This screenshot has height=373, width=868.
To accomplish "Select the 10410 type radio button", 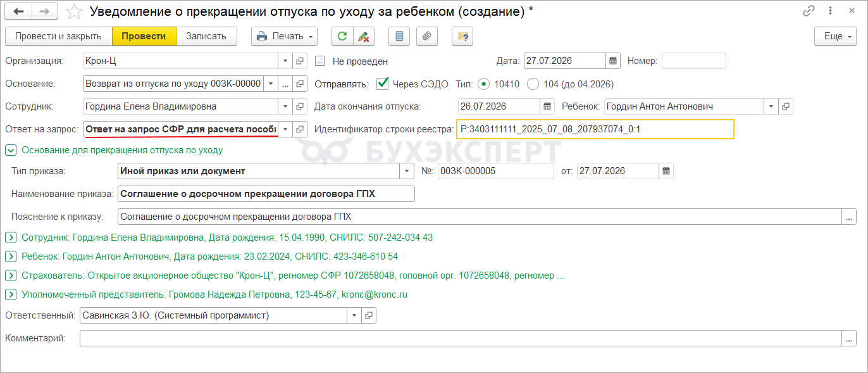I will click(x=484, y=84).
